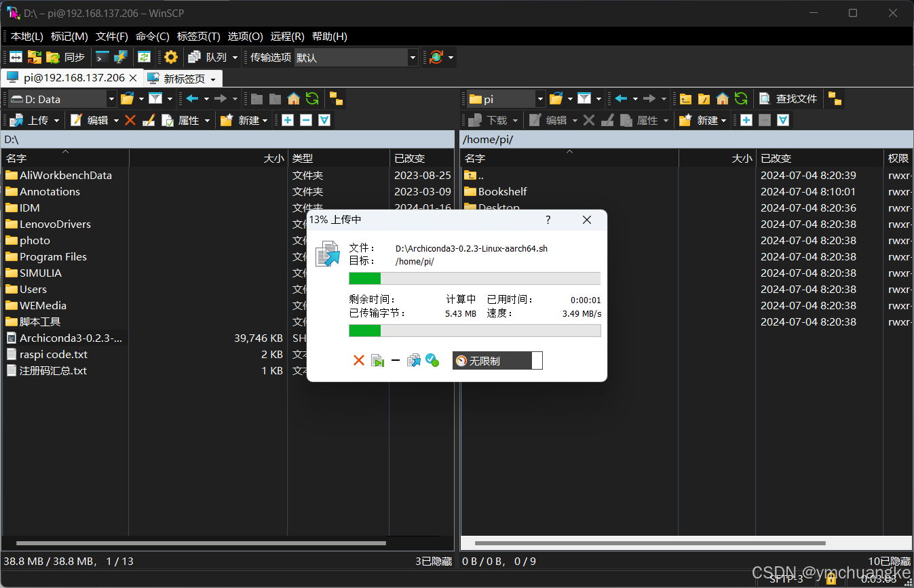Open the unlimited speed limit dropdown
The image size is (914, 588).
click(x=497, y=361)
